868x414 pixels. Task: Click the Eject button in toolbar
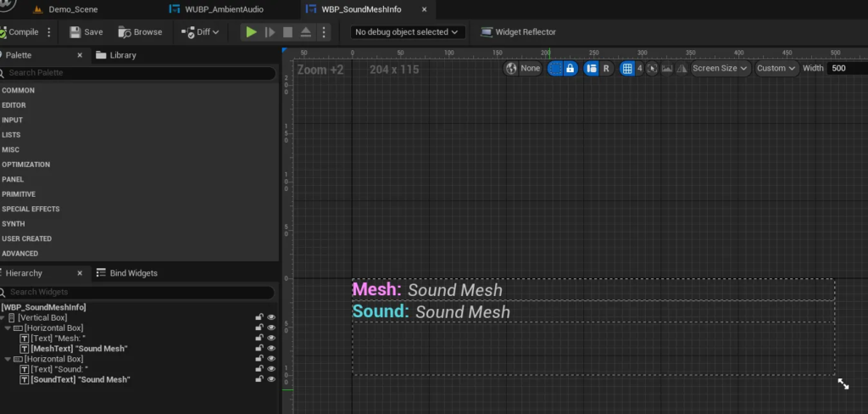pyautogui.click(x=305, y=32)
